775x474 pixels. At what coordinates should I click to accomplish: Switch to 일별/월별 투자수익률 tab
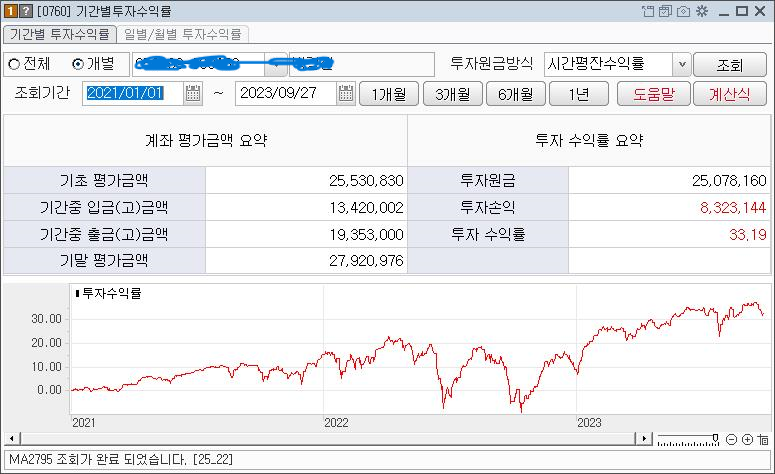click(183, 34)
